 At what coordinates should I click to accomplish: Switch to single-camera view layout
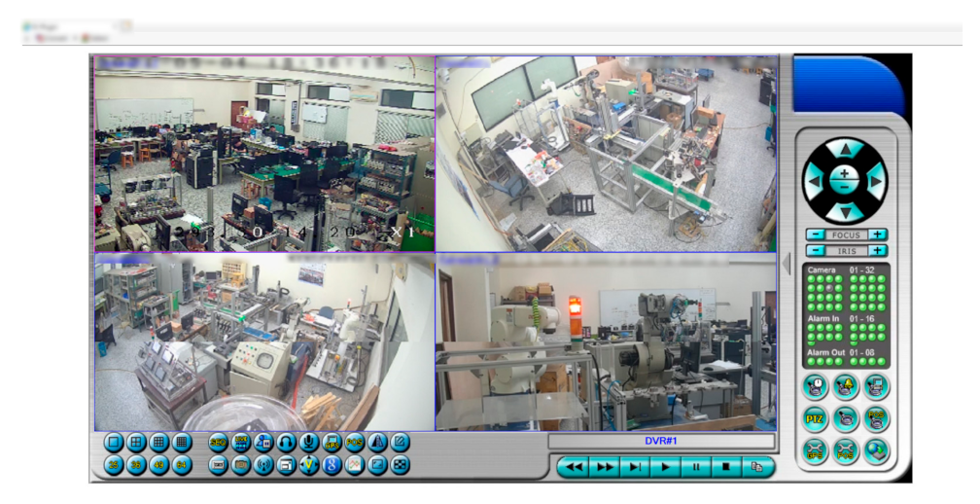113,442
